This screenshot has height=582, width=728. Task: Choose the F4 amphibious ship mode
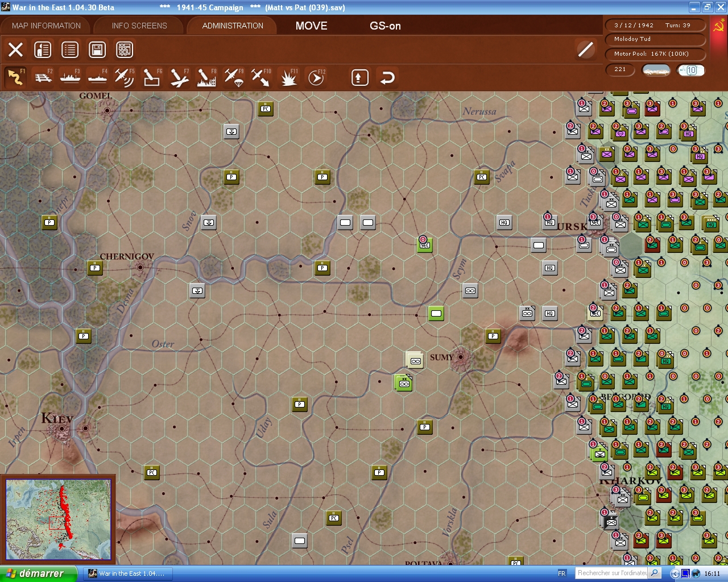97,77
